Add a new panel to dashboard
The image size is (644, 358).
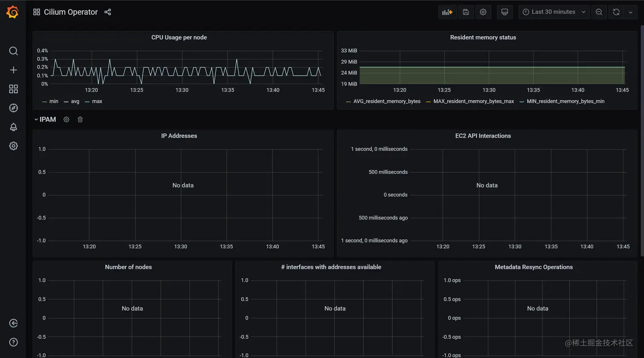(447, 12)
